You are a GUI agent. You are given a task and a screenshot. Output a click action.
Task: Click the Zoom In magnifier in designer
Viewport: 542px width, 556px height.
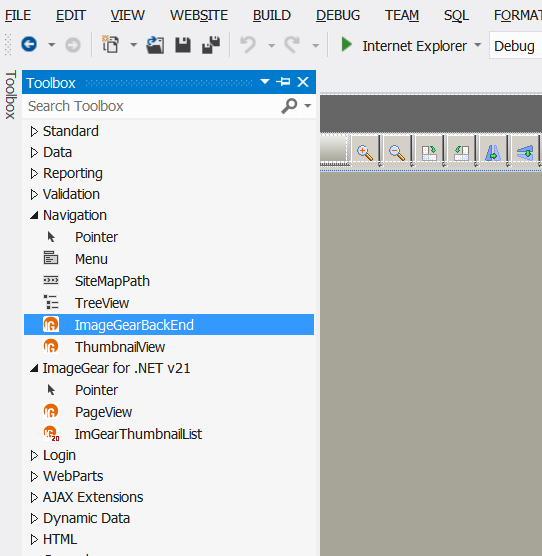click(x=364, y=152)
